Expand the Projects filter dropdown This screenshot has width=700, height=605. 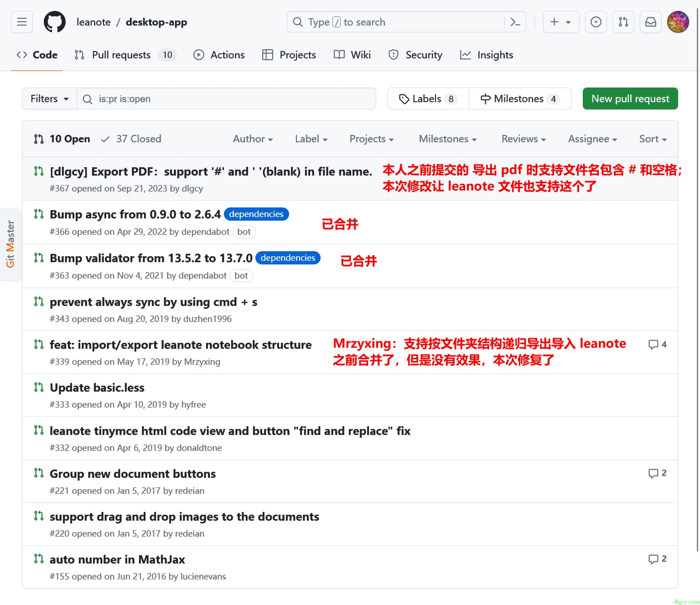point(372,139)
